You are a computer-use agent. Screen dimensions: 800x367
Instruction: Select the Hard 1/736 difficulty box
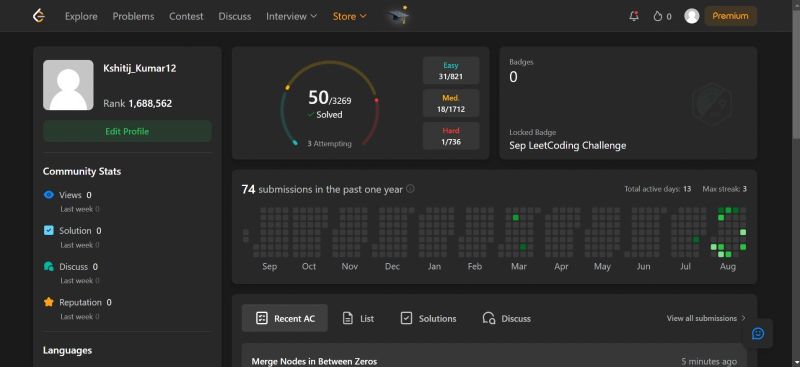coord(451,136)
